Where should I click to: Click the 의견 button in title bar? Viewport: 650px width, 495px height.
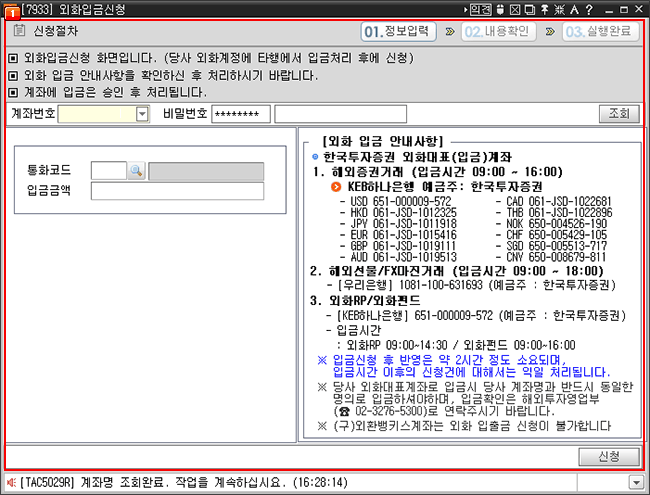click(480, 9)
